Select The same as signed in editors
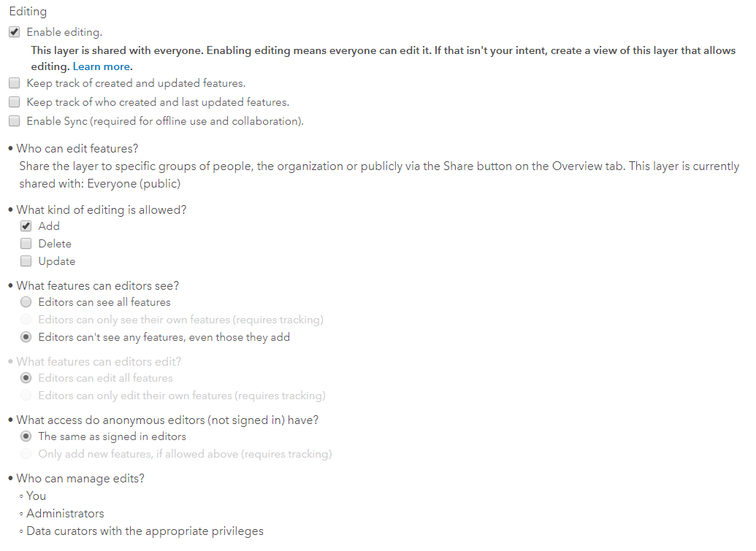The image size is (756, 551). 26,436
